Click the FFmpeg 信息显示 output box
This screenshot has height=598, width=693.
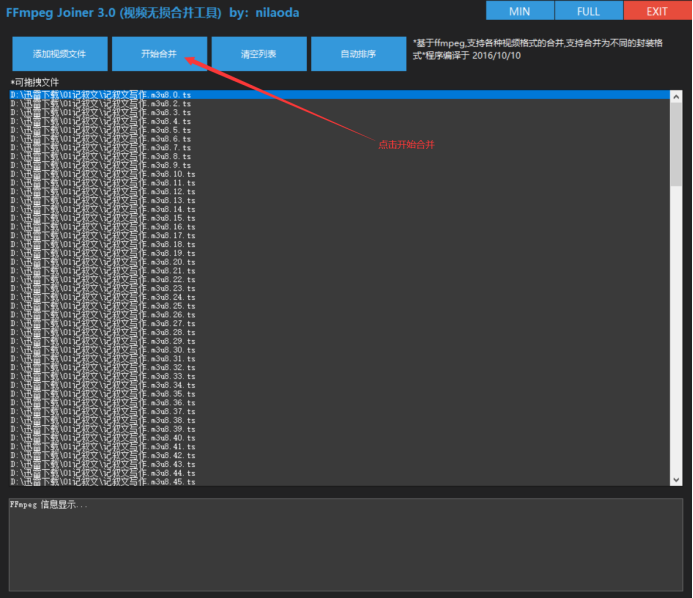(x=346, y=545)
